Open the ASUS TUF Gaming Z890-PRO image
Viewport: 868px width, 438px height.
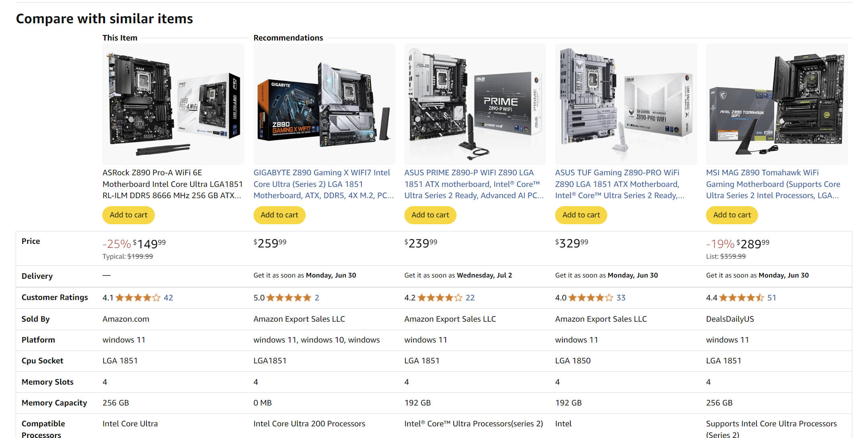tap(626, 104)
